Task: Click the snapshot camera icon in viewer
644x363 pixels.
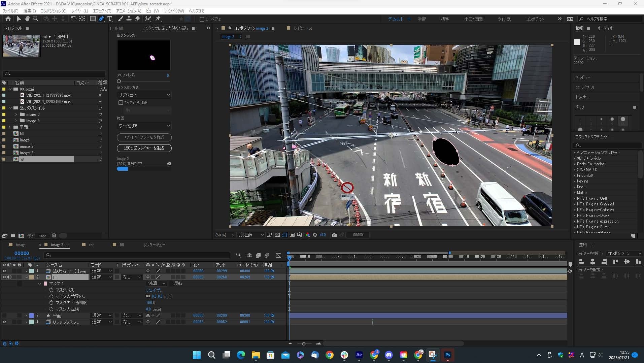Action: pos(334,235)
